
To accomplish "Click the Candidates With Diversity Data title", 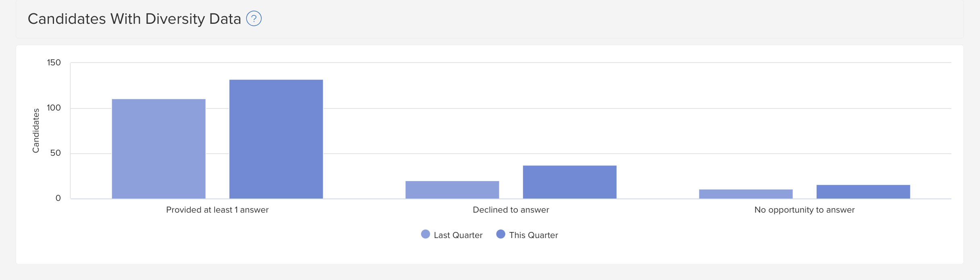I will 134,19.
